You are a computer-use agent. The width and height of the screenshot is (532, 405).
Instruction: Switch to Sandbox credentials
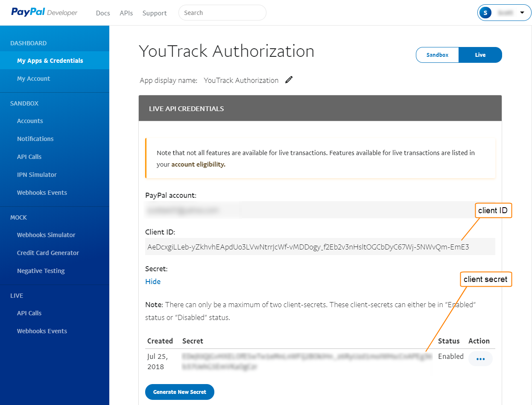click(437, 55)
